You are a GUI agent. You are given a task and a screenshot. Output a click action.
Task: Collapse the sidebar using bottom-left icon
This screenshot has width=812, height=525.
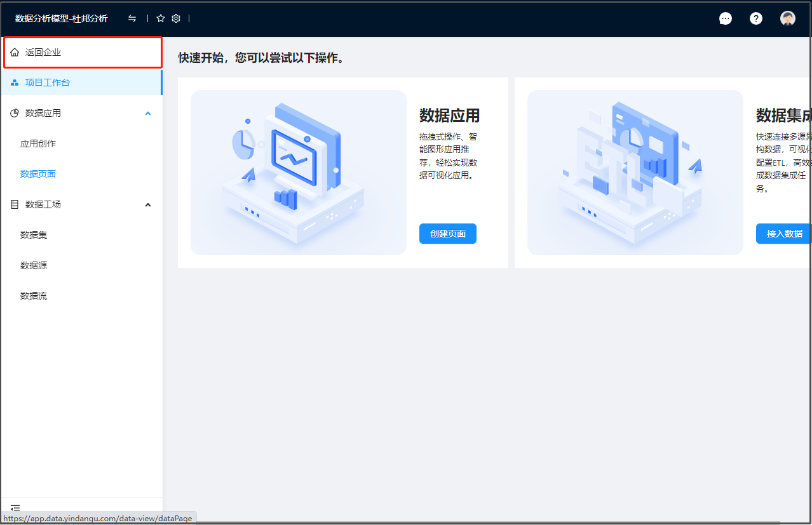pyautogui.click(x=15, y=508)
